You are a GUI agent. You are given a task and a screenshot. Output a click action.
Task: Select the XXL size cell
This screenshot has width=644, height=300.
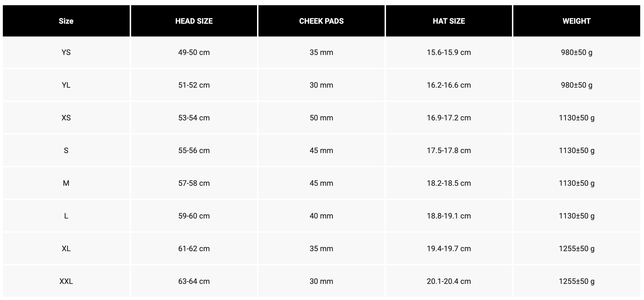coord(66,282)
